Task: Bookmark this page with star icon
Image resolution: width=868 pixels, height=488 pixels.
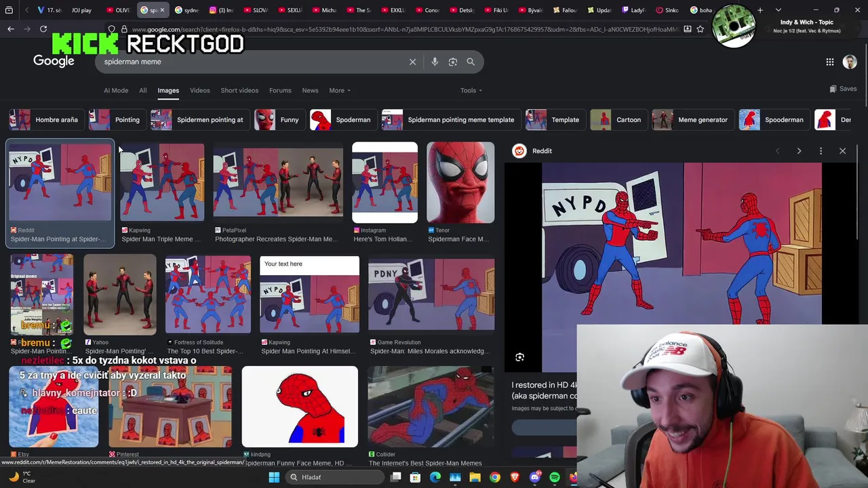Action: (701, 29)
